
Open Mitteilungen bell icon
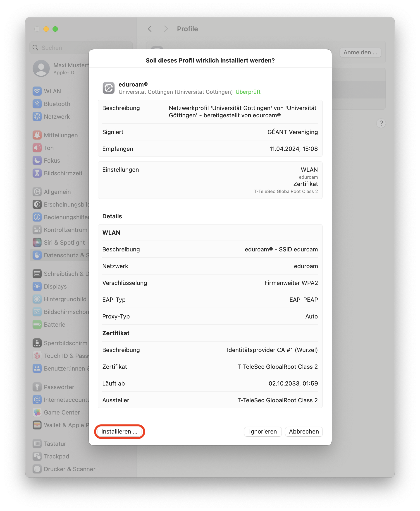37,135
